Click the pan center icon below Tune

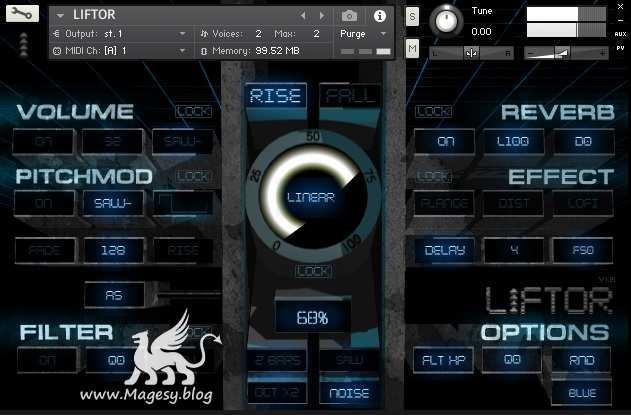click(470, 53)
